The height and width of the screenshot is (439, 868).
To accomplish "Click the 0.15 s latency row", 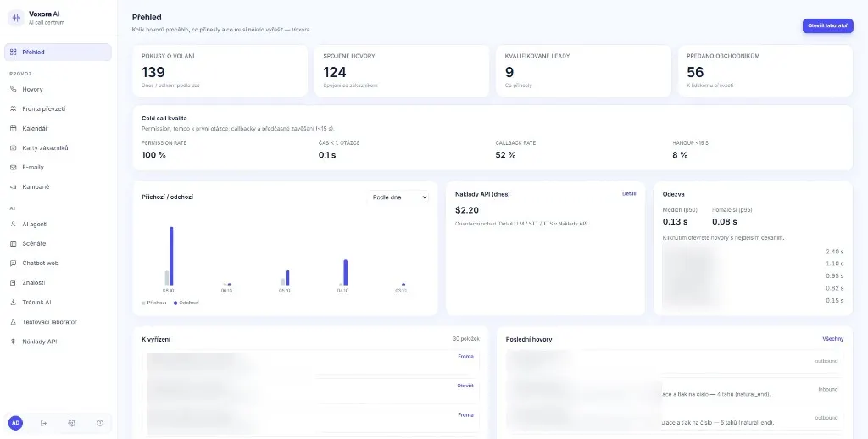I will 753,301.
